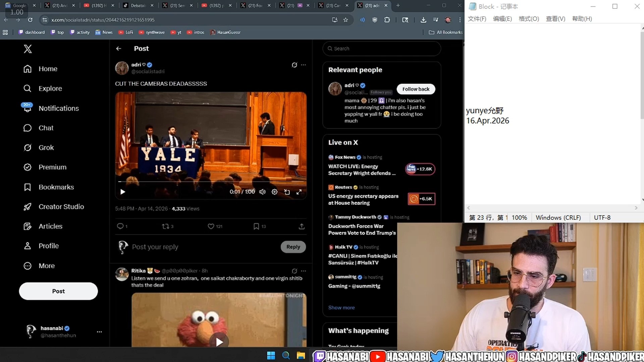Viewport: 644px width, 362px height.
Task: Click the white Post button in sidebar
Action: (58, 291)
